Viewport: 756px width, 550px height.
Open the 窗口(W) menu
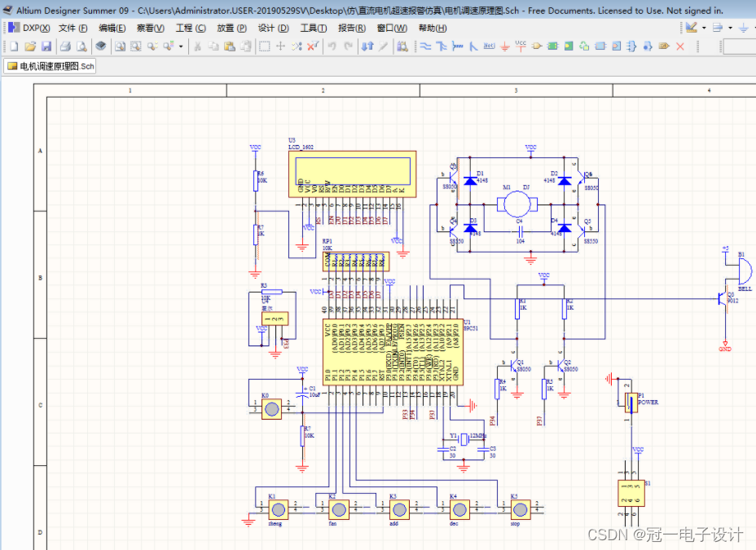392,28
